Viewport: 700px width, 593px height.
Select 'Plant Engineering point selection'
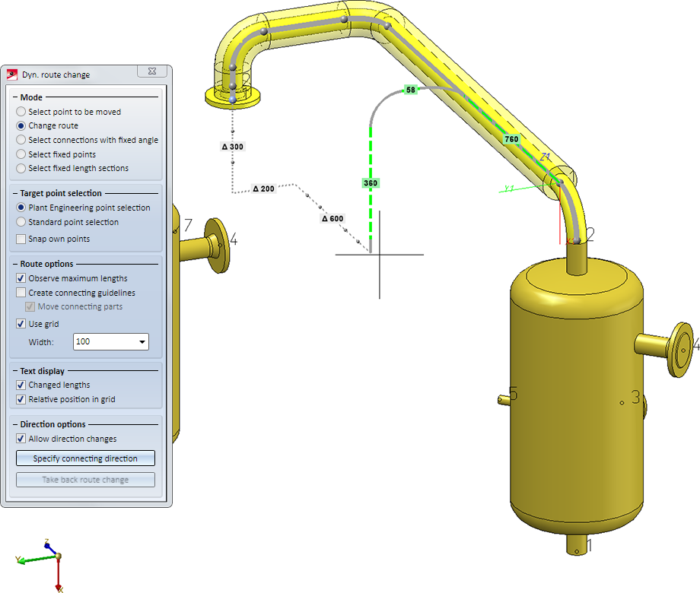pyautogui.click(x=21, y=208)
